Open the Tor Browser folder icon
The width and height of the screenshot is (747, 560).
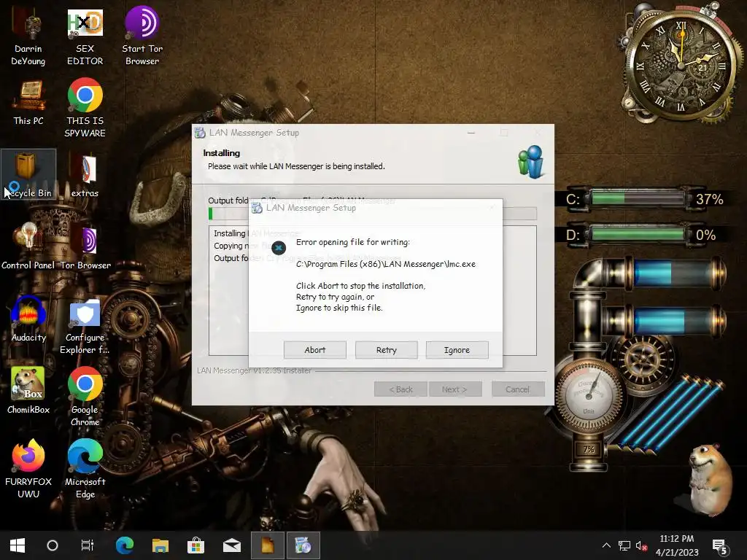tap(86, 246)
